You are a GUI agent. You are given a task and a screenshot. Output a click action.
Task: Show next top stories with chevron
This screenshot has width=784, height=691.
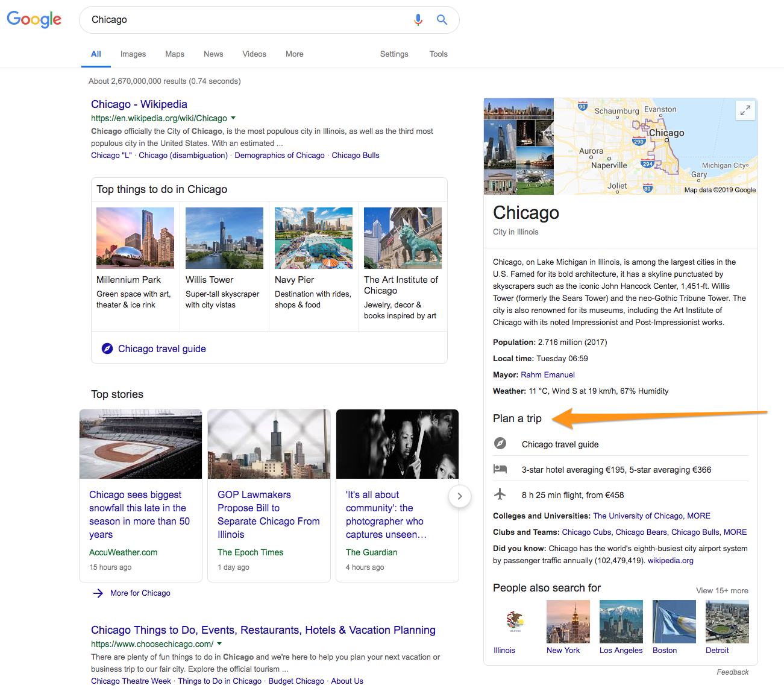(x=460, y=496)
